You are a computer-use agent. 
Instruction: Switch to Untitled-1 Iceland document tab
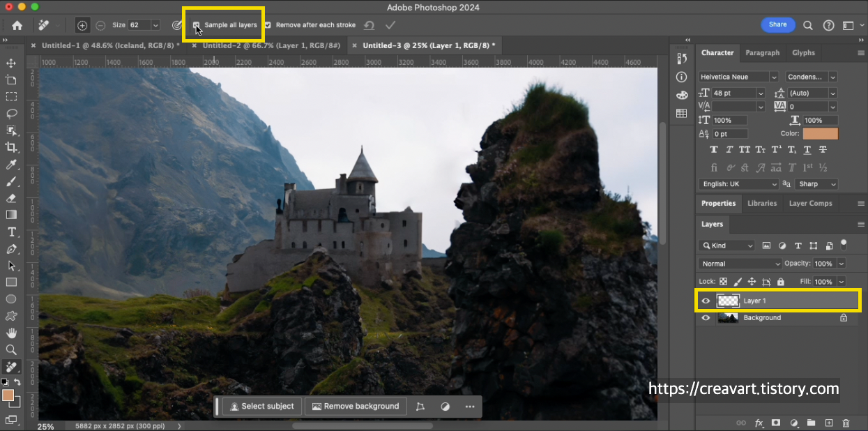(x=110, y=45)
